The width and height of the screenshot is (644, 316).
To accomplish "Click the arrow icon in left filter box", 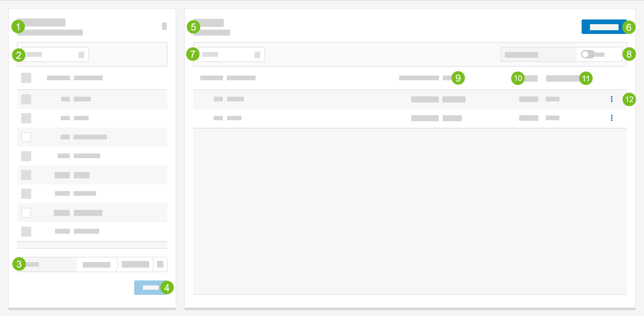I will [x=81, y=55].
